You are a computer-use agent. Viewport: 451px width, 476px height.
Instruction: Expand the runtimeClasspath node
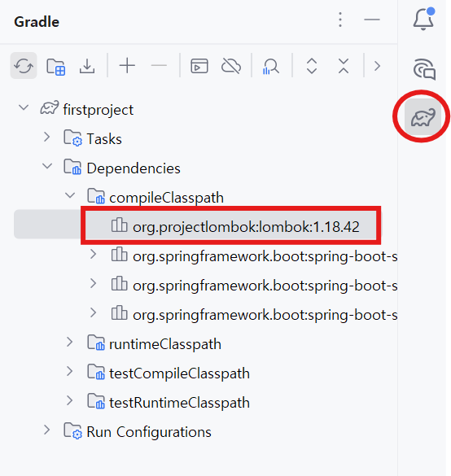pos(70,342)
